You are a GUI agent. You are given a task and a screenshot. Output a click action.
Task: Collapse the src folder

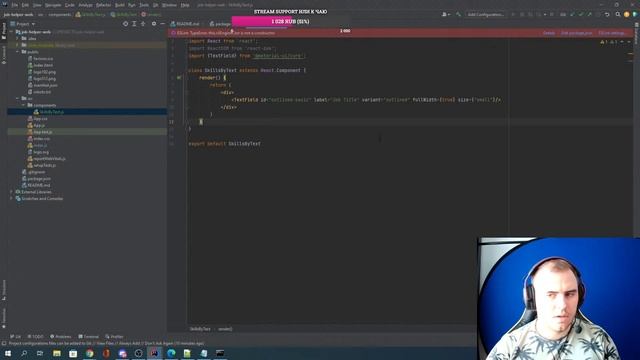click(18, 98)
